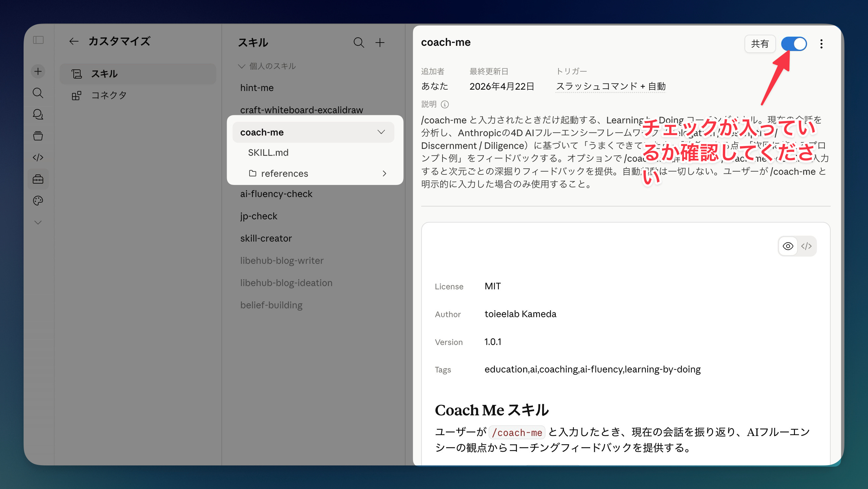Open search in the left rail

(38, 93)
